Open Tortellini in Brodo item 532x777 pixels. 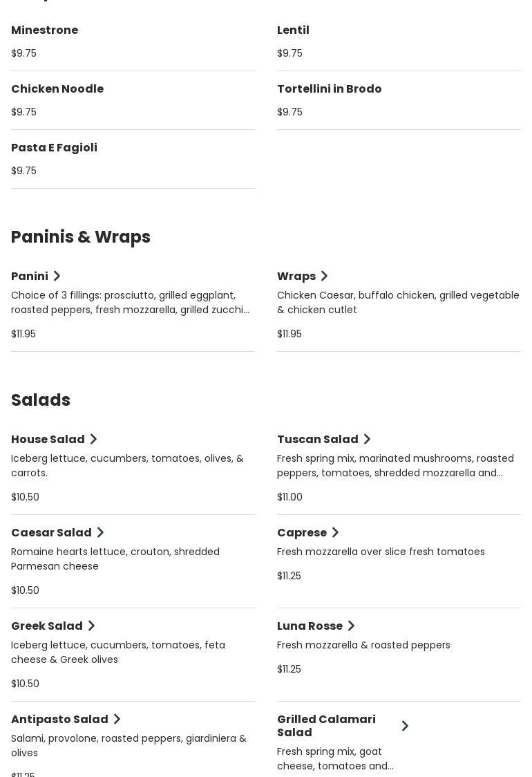(329, 89)
